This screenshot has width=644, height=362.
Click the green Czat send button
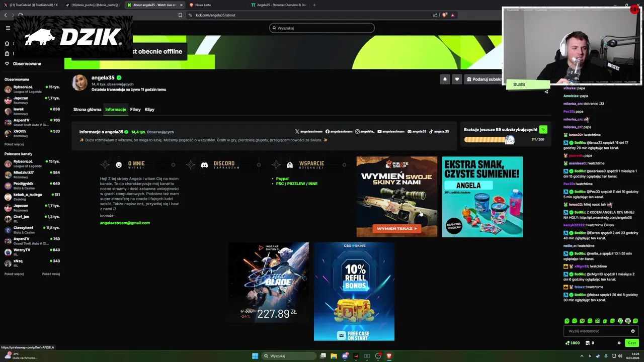pyautogui.click(x=632, y=343)
